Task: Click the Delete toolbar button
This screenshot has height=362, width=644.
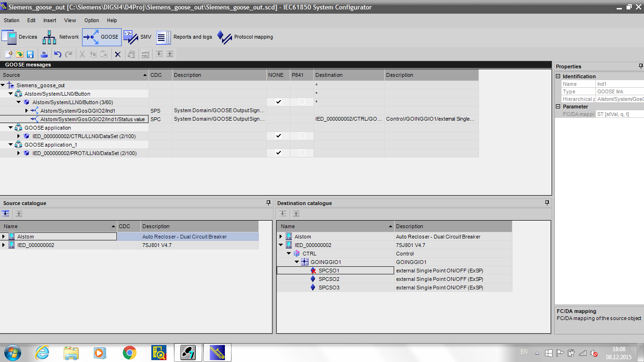Action: (117, 54)
